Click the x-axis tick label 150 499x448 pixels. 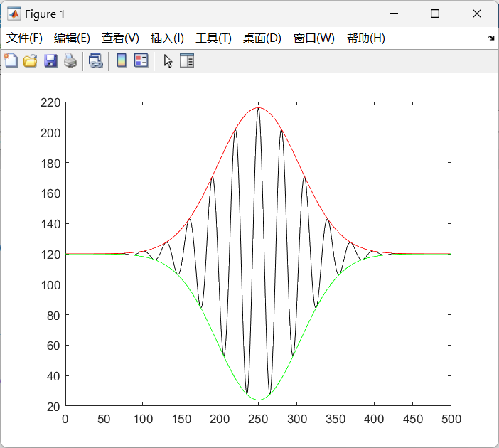tap(181, 419)
